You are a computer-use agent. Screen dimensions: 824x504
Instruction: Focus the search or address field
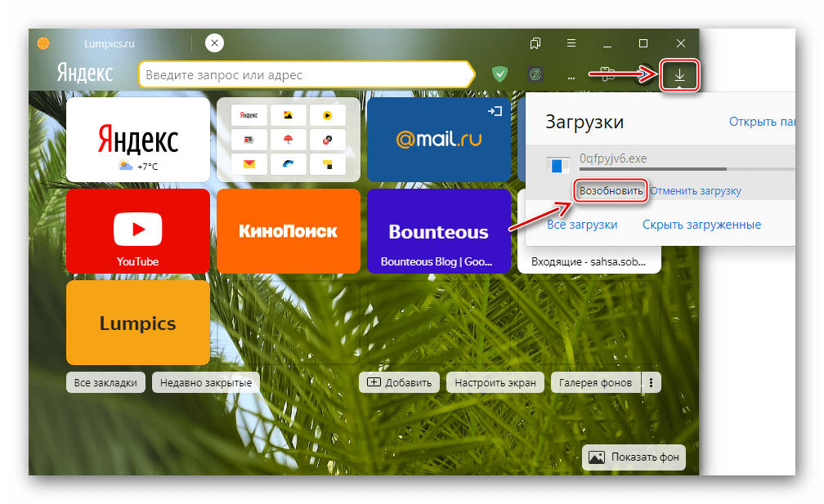coord(307,74)
